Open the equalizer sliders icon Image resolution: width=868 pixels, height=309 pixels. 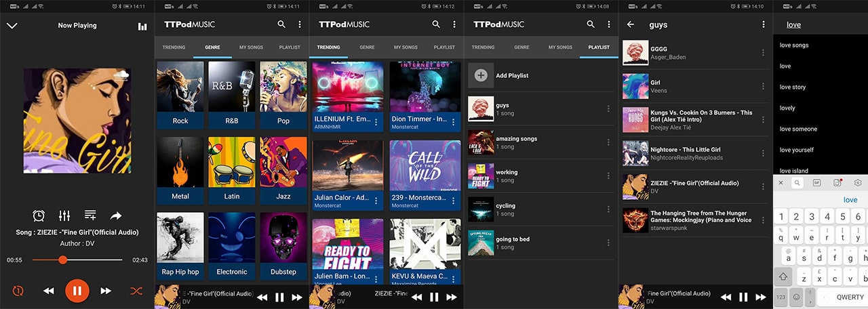click(64, 215)
